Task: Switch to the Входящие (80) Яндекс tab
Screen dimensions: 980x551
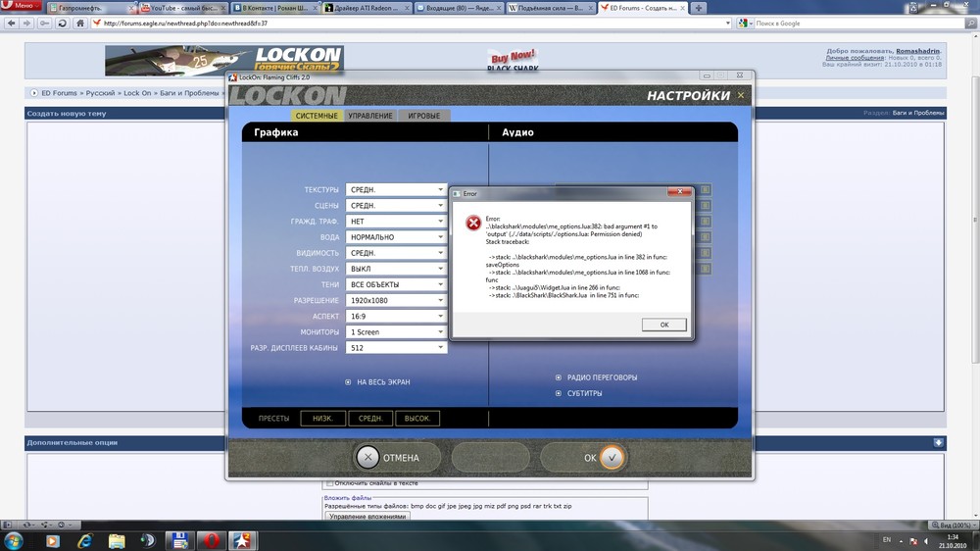Action: tap(460, 8)
